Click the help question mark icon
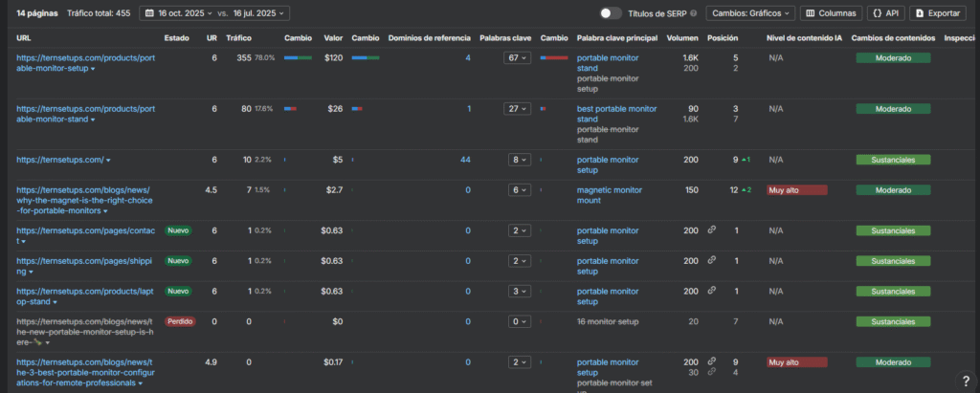980x393 pixels. (x=964, y=382)
